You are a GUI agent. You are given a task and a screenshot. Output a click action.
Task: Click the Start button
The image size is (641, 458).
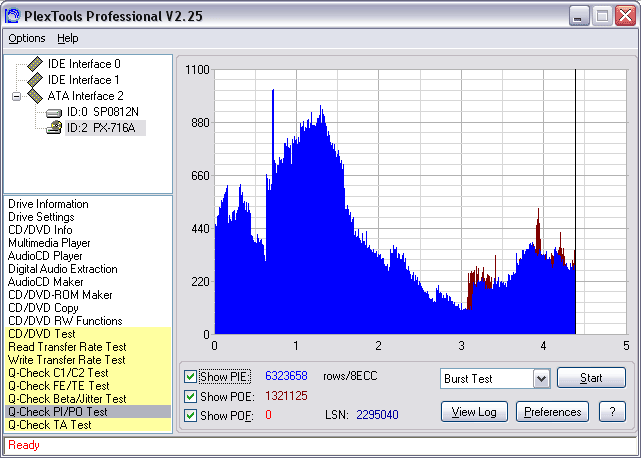coord(591,377)
